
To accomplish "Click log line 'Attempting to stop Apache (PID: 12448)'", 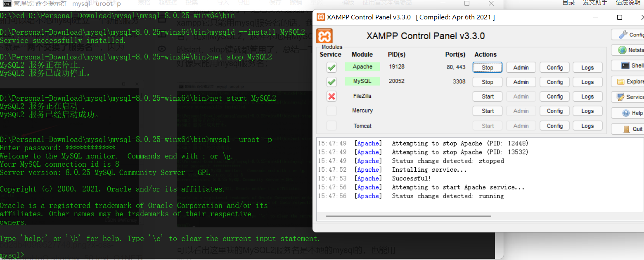I will pos(460,143).
